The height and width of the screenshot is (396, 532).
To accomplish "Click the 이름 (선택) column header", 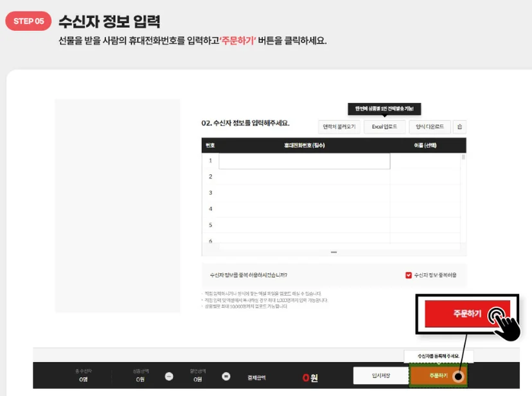I will [425, 145].
